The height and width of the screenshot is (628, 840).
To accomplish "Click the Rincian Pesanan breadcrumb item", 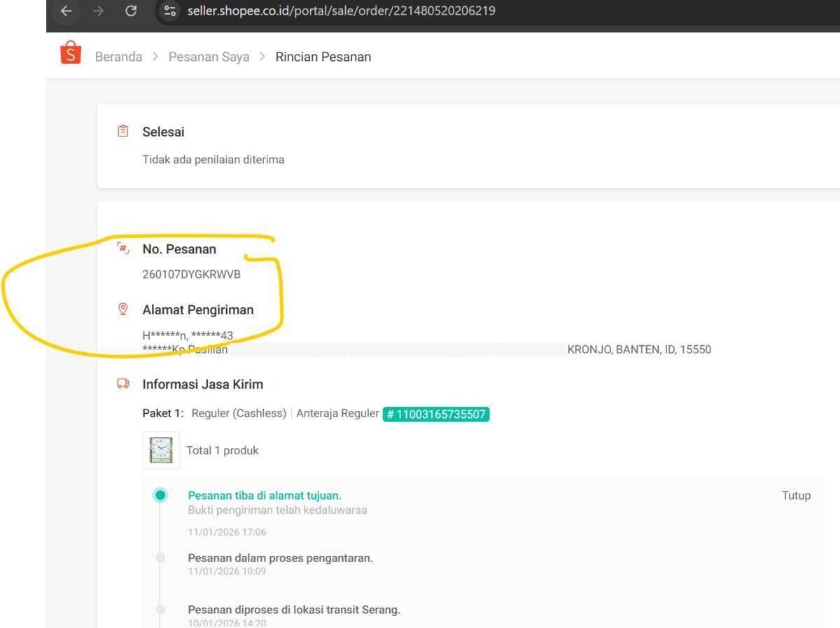I will click(323, 57).
